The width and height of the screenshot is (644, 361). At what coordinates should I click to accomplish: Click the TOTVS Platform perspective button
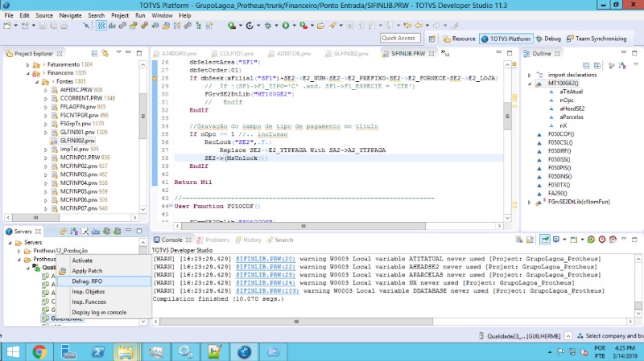pyautogui.click(x=506, y=39)
